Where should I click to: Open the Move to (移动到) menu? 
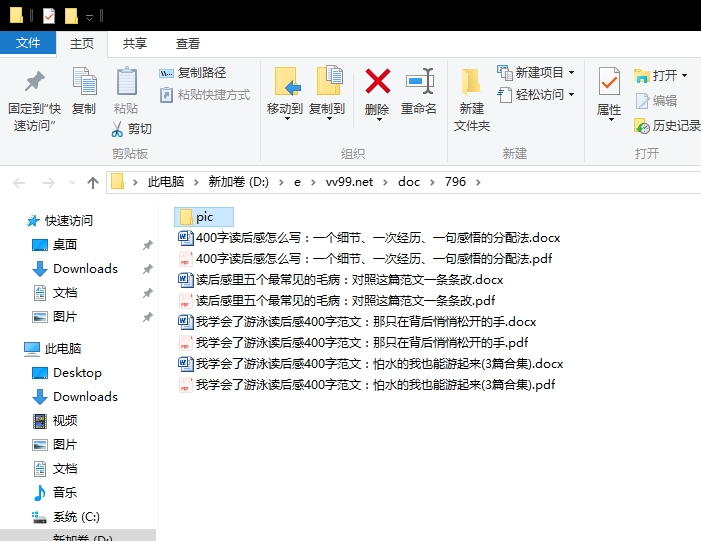(285, 94)
